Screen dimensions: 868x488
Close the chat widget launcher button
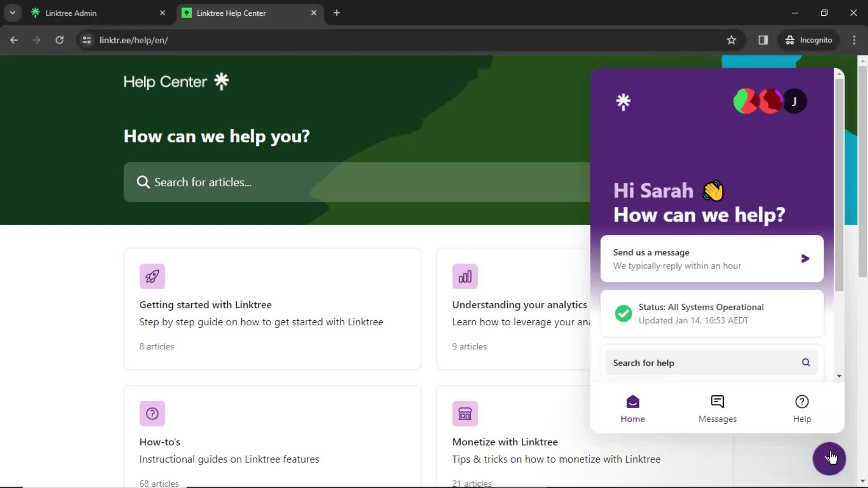tap(829, 459)
